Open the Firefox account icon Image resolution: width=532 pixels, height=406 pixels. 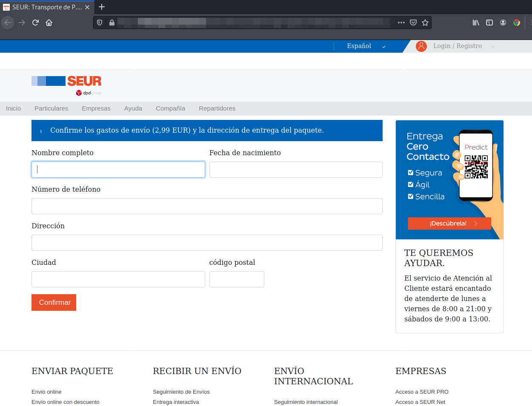click(x=503, y=23)
